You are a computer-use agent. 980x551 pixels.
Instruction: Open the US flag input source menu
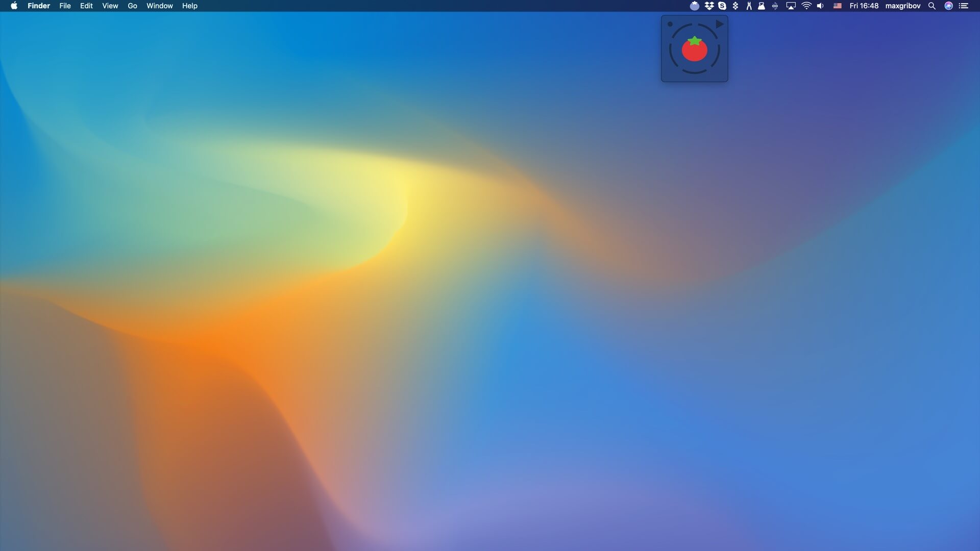click(x=838, y=6)
